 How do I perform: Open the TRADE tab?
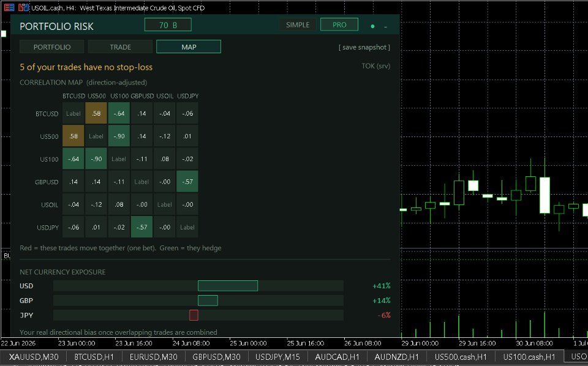click(121, 47)
